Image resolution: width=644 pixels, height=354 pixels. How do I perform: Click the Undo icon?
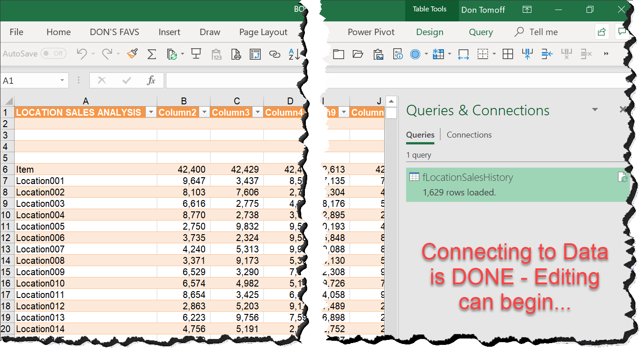tap(82, 54)
